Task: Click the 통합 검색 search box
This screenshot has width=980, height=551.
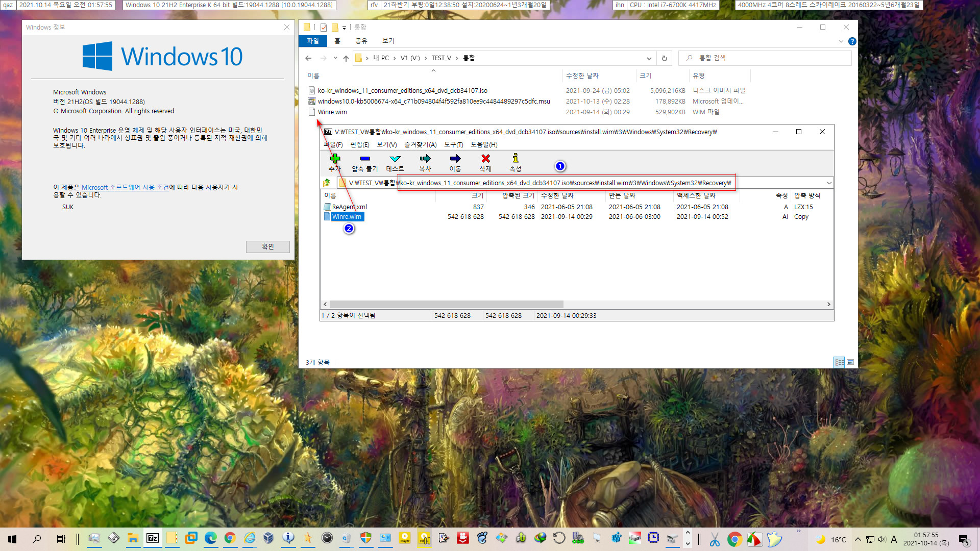Action: 765,58
